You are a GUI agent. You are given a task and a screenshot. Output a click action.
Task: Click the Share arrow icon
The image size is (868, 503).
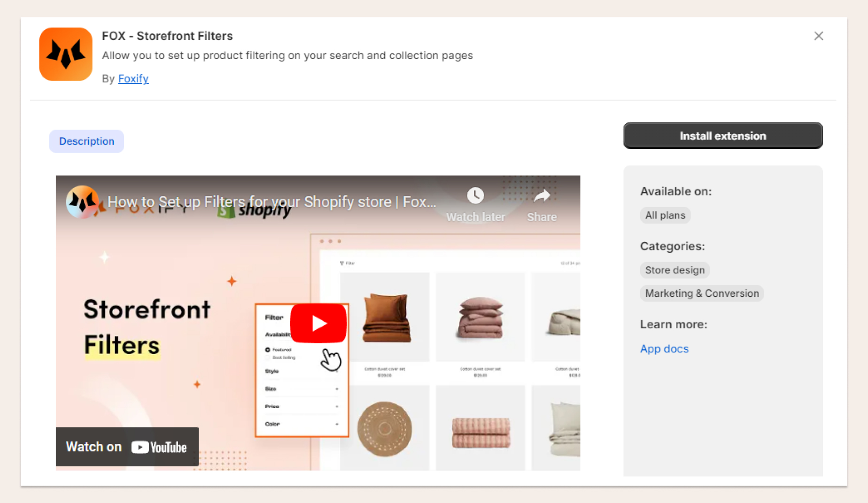(x=542, y=195)
